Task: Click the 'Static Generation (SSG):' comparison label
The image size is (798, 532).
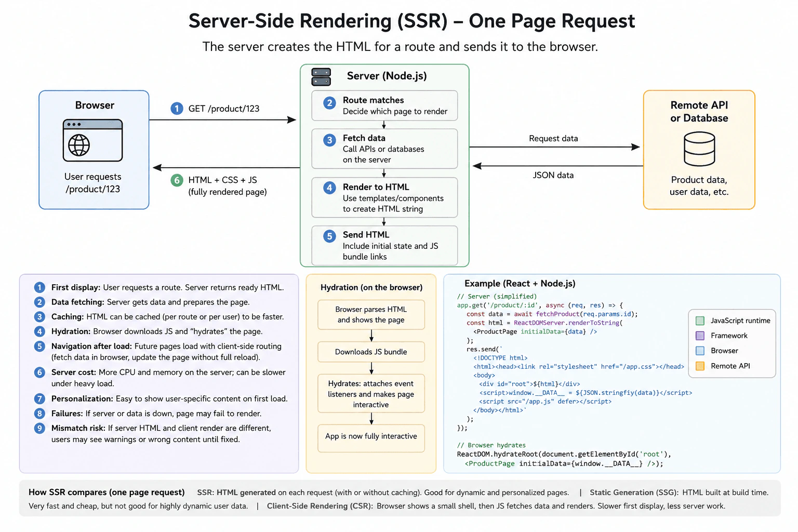Action: click(x=634, y=493)
